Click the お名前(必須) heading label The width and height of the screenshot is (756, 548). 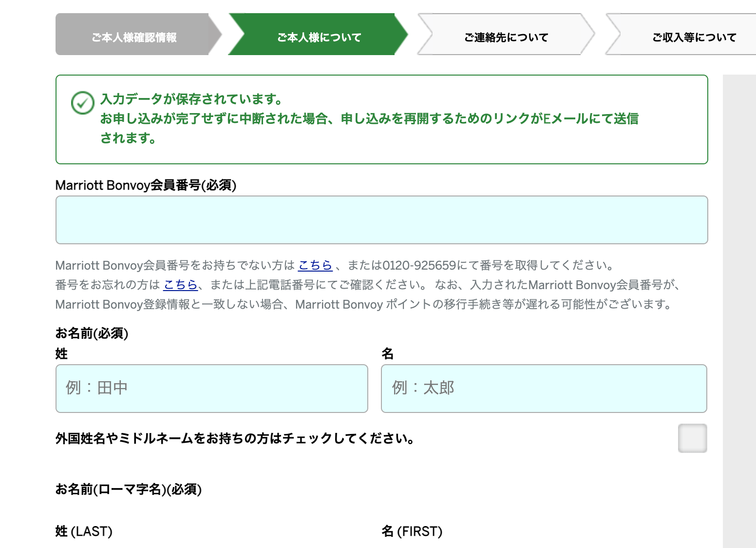[92, 333]
